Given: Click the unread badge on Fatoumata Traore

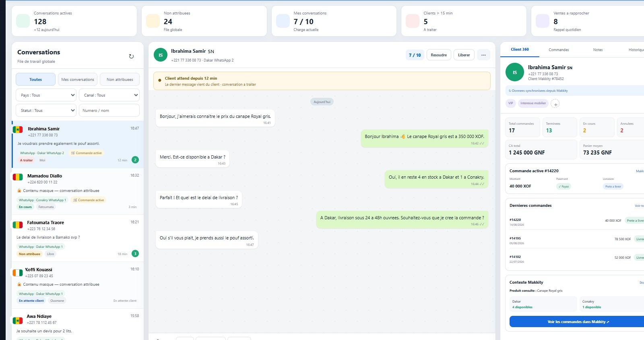Looking at the screenshot, I should point(135,253).
